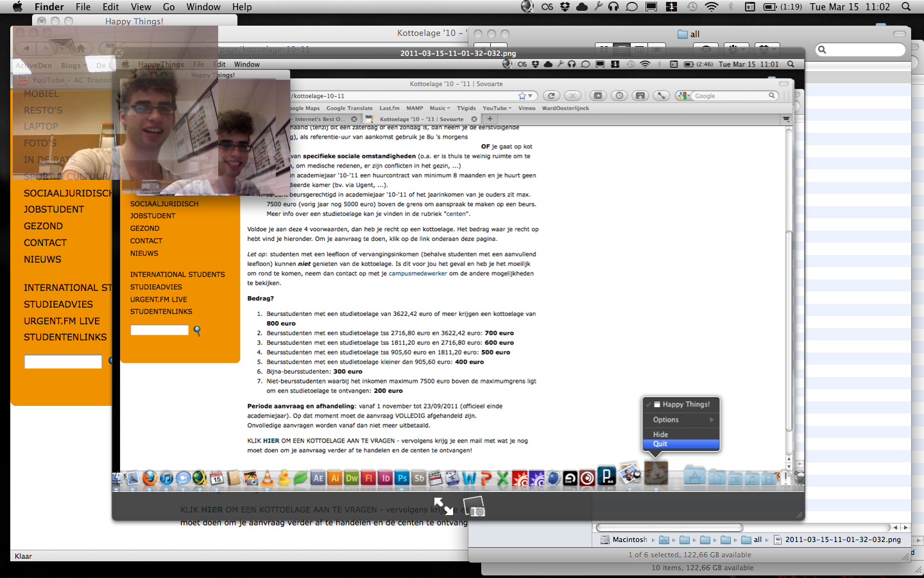Open the View menu in the menu bar
Viewport: 924px width, 578px height.
click(x=141, y=7)
